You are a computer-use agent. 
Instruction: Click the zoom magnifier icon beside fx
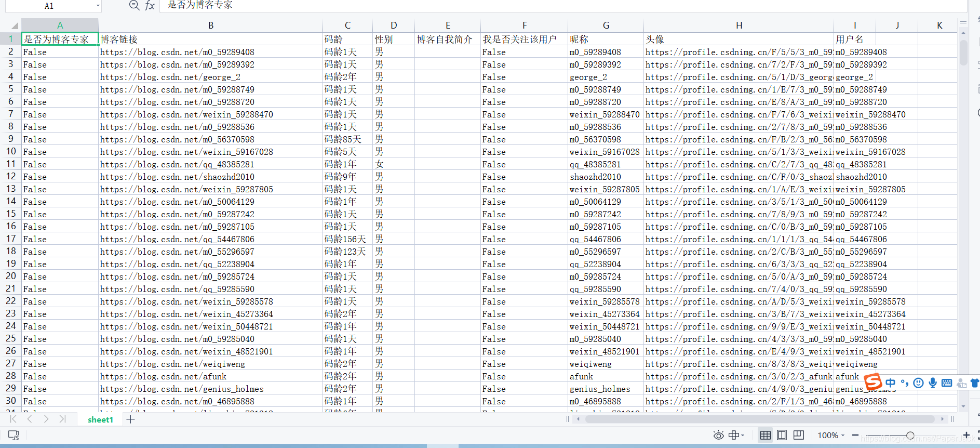tap(134, 5)
